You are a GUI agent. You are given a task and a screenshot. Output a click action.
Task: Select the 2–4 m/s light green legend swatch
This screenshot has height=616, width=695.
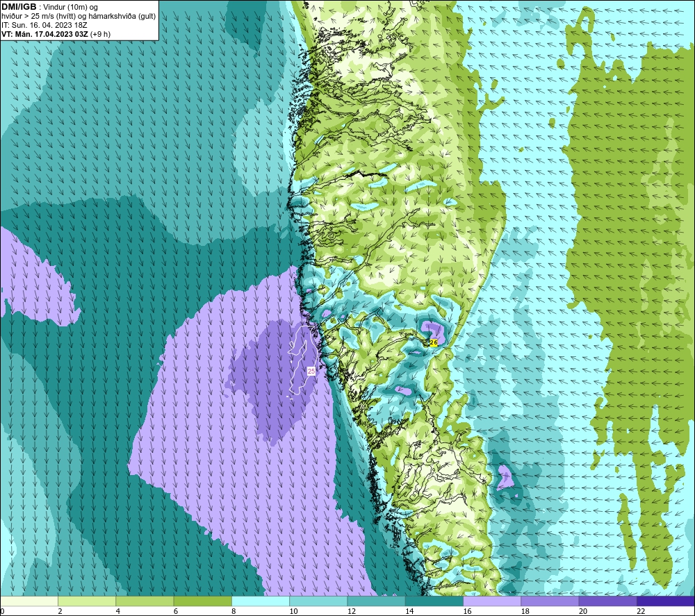[87, 601]
